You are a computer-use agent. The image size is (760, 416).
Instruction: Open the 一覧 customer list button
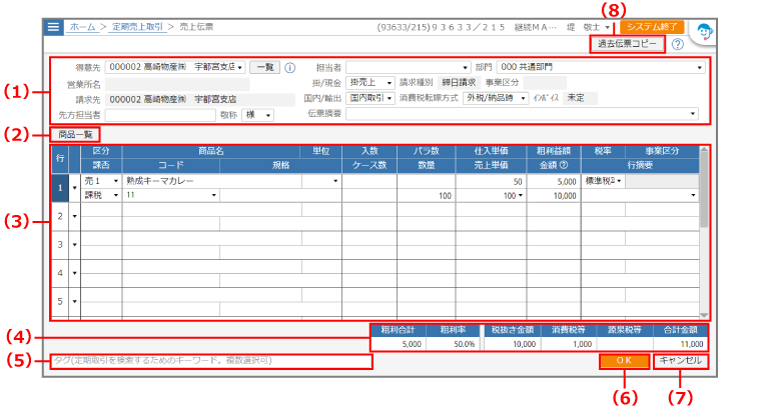click(265, 67)
